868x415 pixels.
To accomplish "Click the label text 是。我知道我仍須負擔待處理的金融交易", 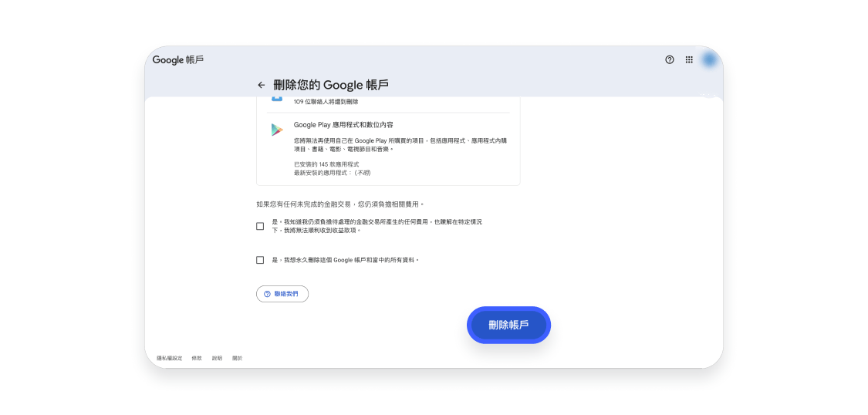I will pyautogui.click(x=377, y=226).
